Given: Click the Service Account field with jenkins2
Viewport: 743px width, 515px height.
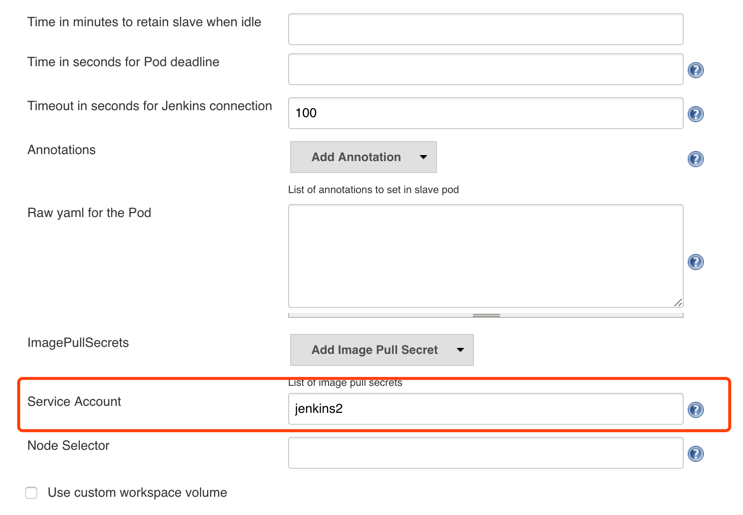Looking at the screenshot, I should tap(485, 409).
